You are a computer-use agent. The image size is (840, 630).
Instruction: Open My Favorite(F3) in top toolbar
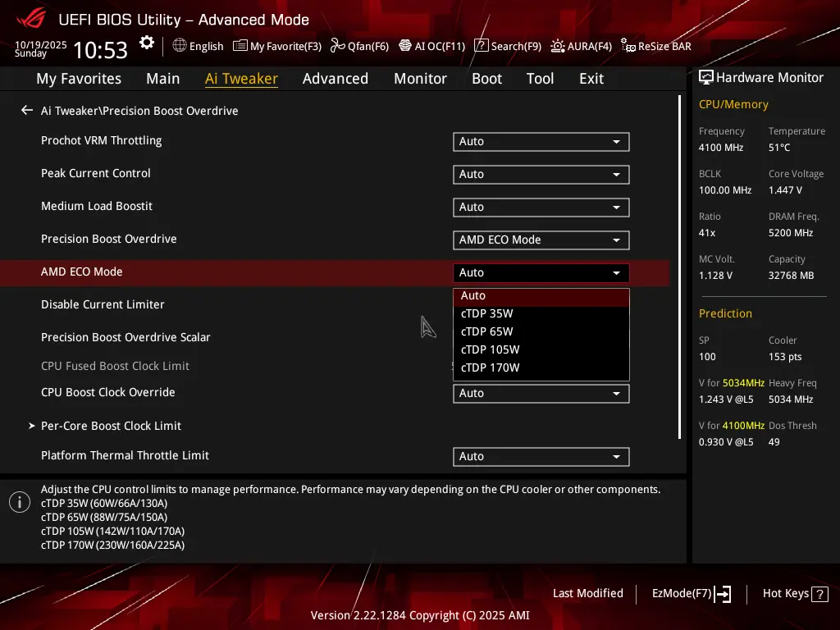point(277,46)
